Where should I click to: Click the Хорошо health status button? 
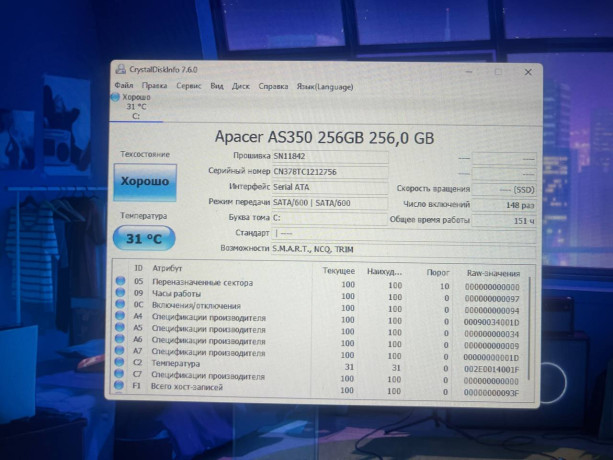[x=145, y=182]
